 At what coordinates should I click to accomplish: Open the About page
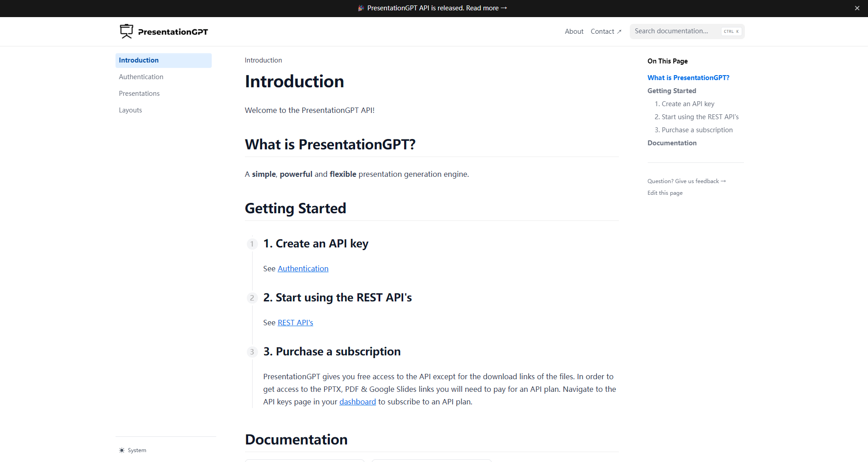574,31
